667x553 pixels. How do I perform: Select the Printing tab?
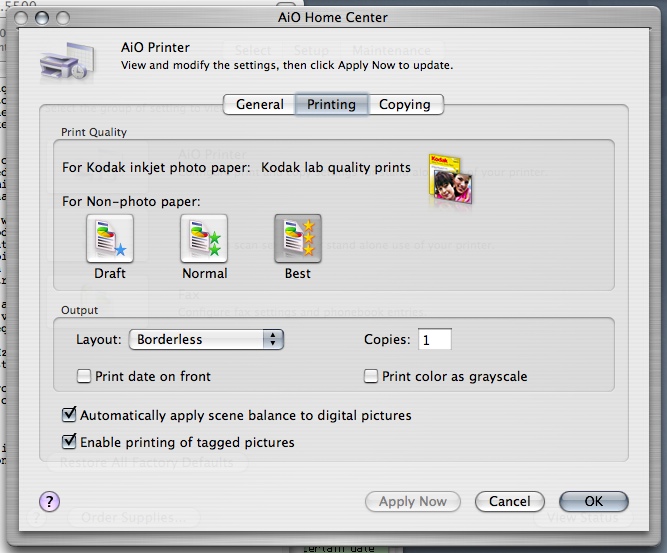pyautogui.click(x=332, y=104)
